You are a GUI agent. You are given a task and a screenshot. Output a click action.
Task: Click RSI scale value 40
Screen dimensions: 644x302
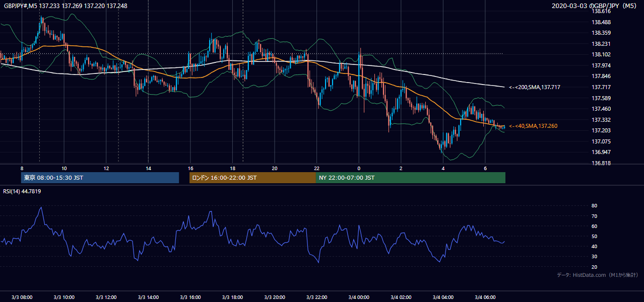(594, 246)
